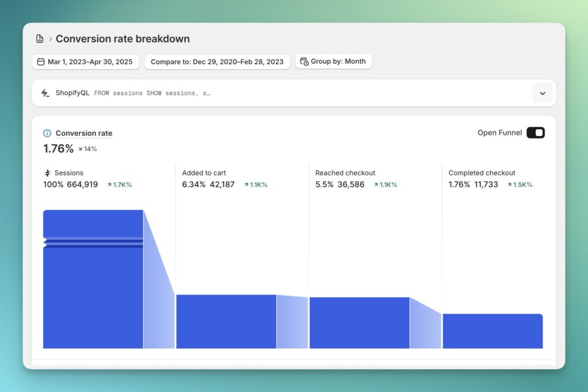
Task: Click the Completed checkout 1.5K% trend indicator
Action: click(519, 185)
